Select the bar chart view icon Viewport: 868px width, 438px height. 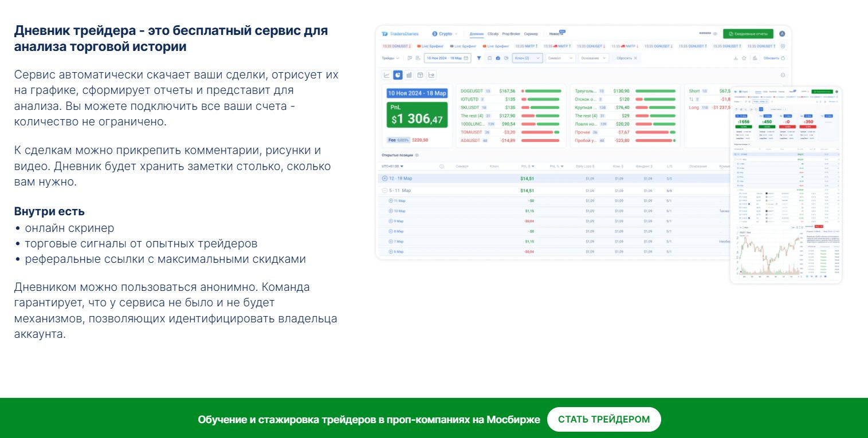click(409, 75)
